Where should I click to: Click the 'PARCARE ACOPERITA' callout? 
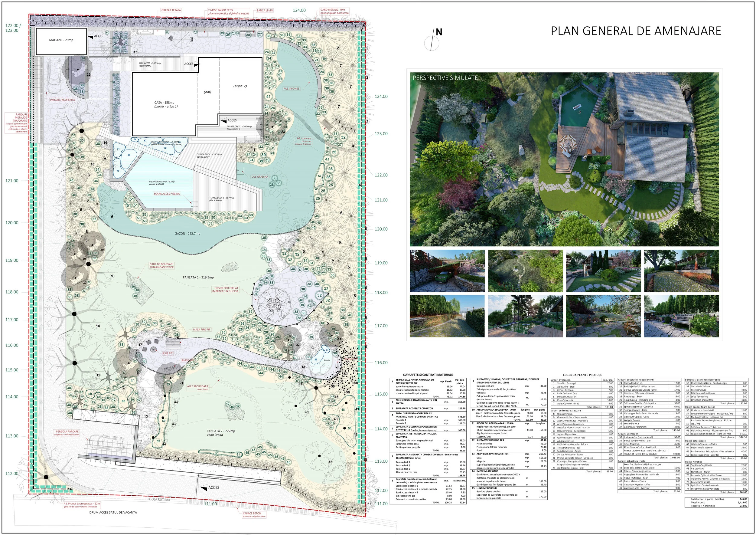63,100
